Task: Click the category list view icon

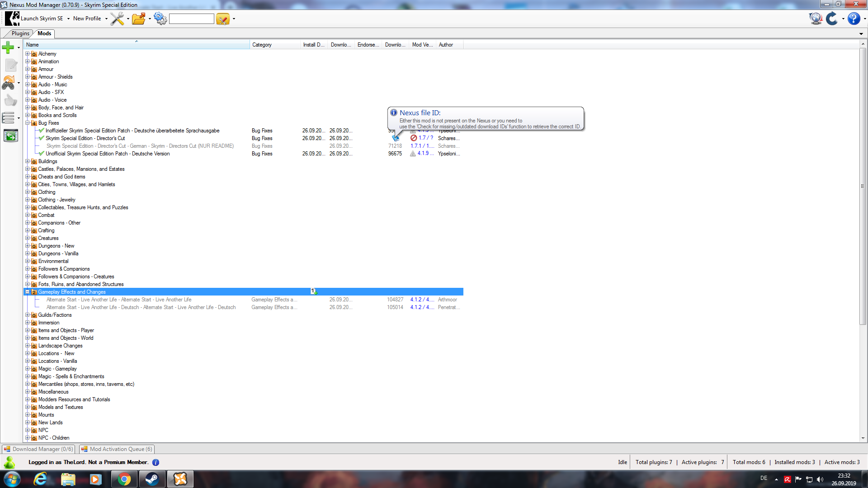Action: point(8,118)
